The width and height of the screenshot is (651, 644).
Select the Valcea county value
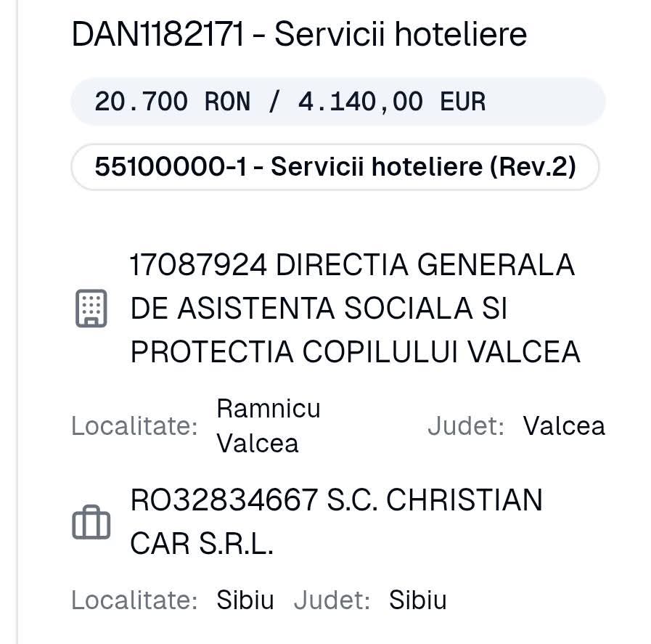564,426
